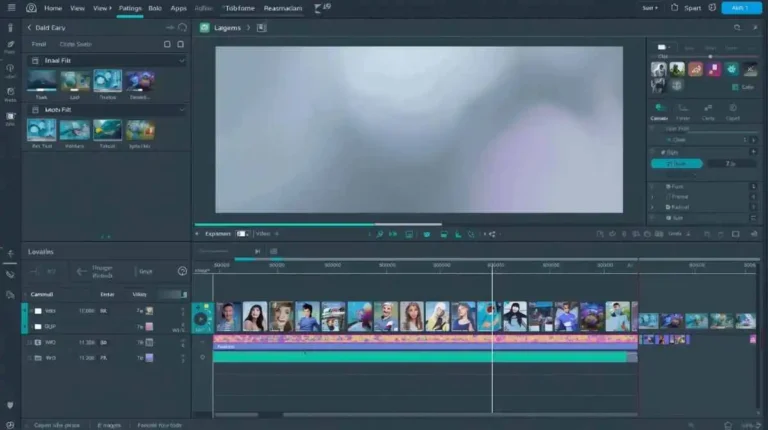Click pink color swatch on GUP row
The height and width of the screenshot is (430, 768).
(x=149, y=327)
